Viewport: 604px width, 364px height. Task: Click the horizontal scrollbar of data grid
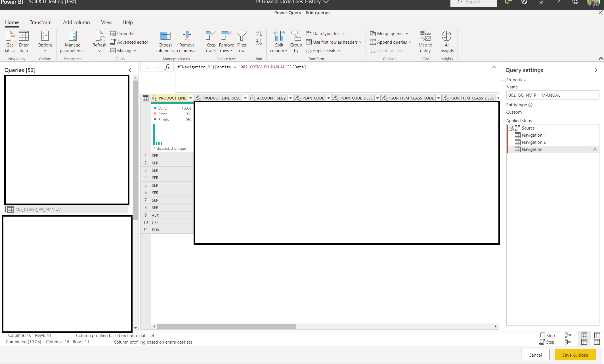coord(226,327)
